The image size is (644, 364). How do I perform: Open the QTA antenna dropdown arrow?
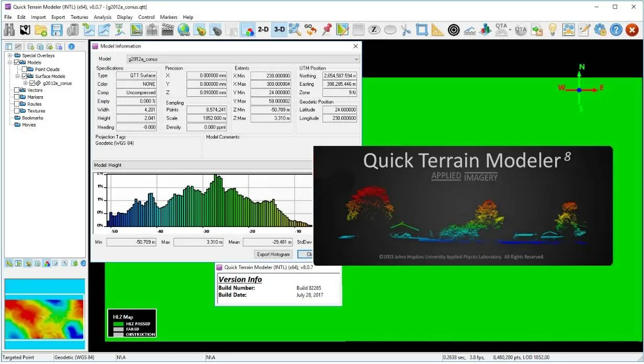(511, 30)
